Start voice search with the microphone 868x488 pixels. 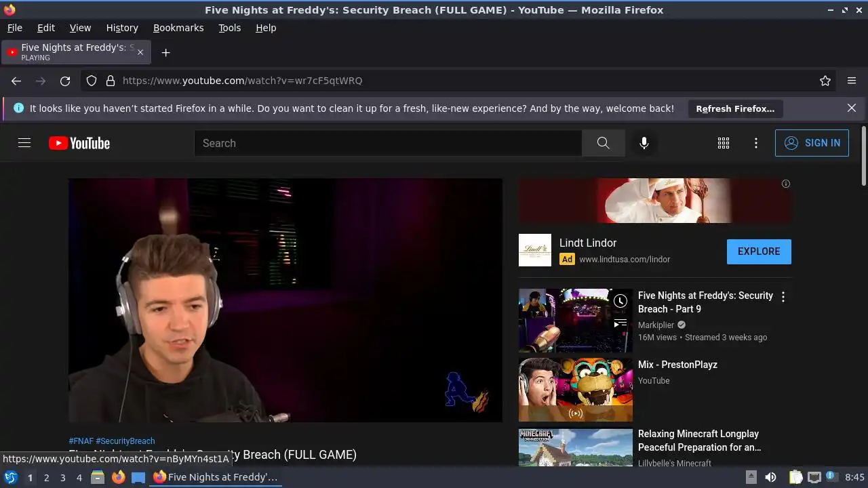pos(644,143)
